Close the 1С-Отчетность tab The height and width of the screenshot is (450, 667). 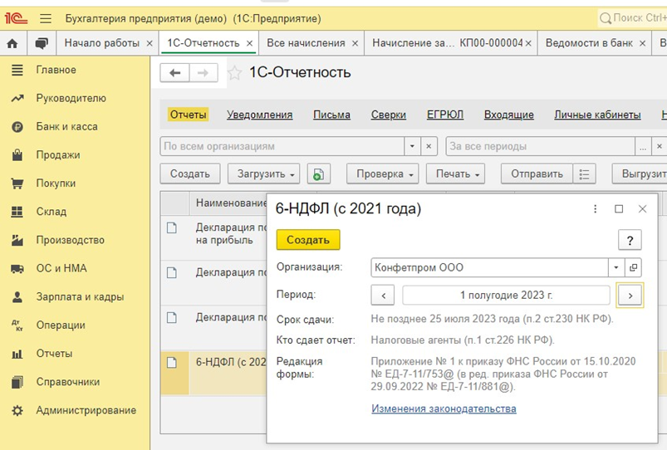click(250, 43)
